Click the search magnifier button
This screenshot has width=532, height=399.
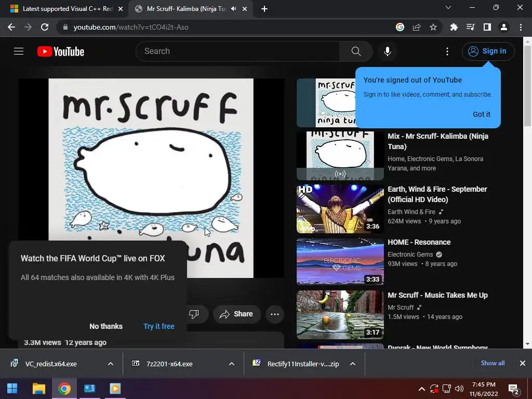tap(356, 51)
